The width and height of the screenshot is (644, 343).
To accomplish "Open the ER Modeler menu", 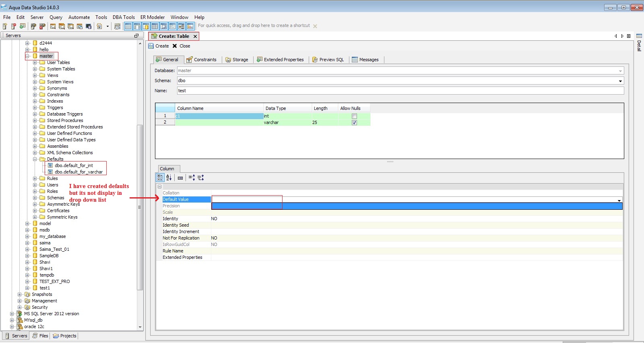I will 153,17.
